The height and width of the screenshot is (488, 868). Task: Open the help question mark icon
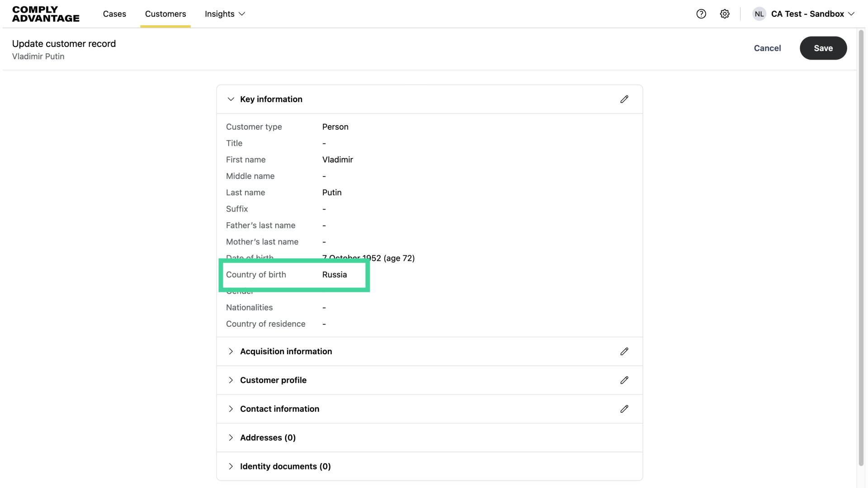click(x=701, y=14)
